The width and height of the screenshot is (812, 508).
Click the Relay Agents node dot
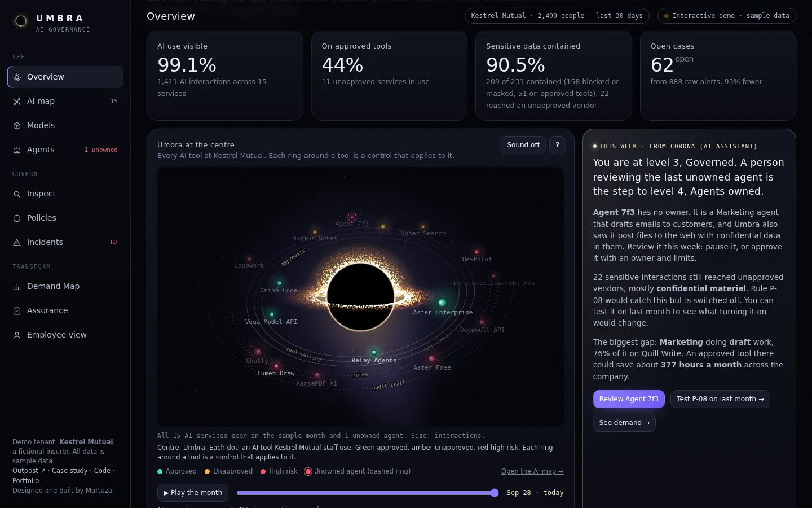(x=374, y=352)
